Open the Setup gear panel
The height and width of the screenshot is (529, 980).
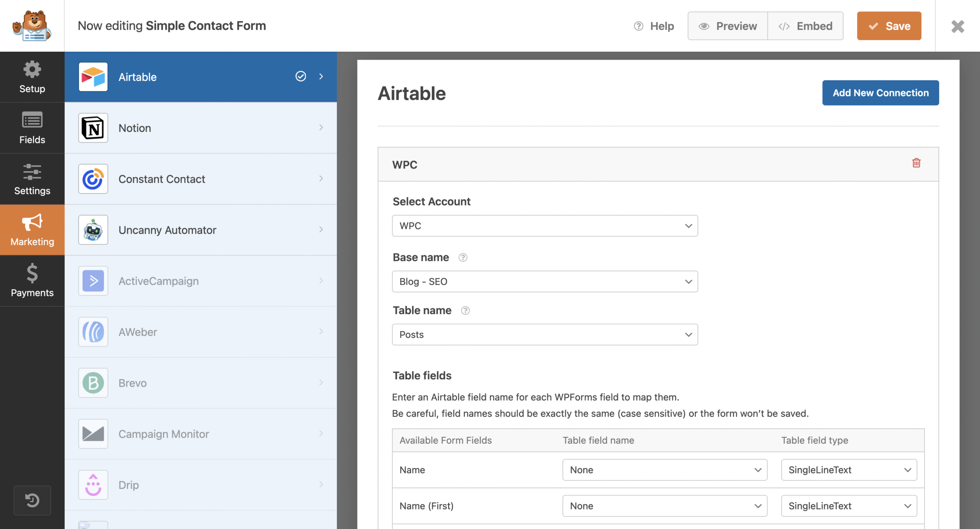pyautogui.click(x=32, y=77)
